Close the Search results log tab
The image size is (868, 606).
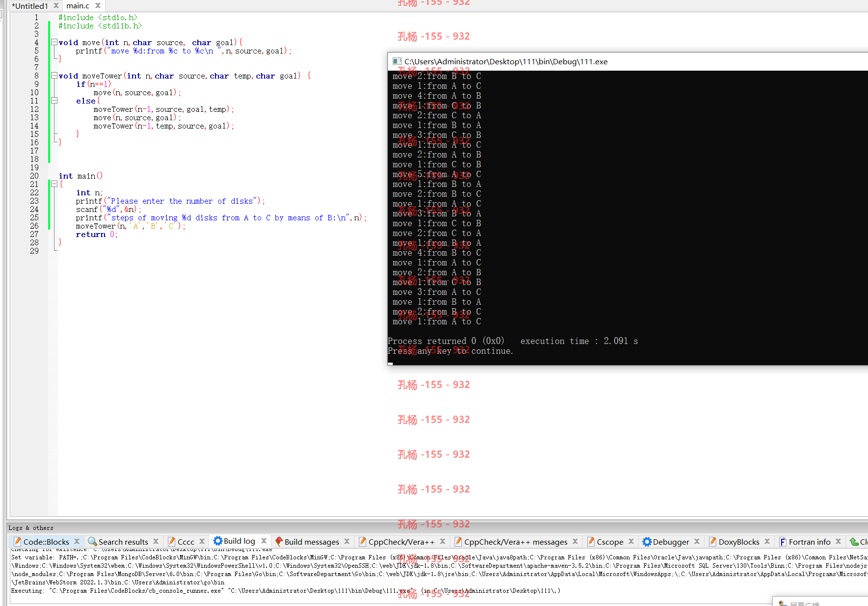pyautogui.click(x=156, y=541)
